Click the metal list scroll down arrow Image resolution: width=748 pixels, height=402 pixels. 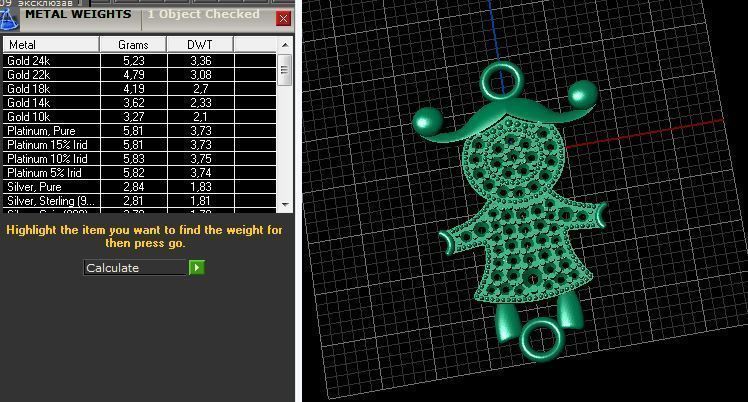284,204
